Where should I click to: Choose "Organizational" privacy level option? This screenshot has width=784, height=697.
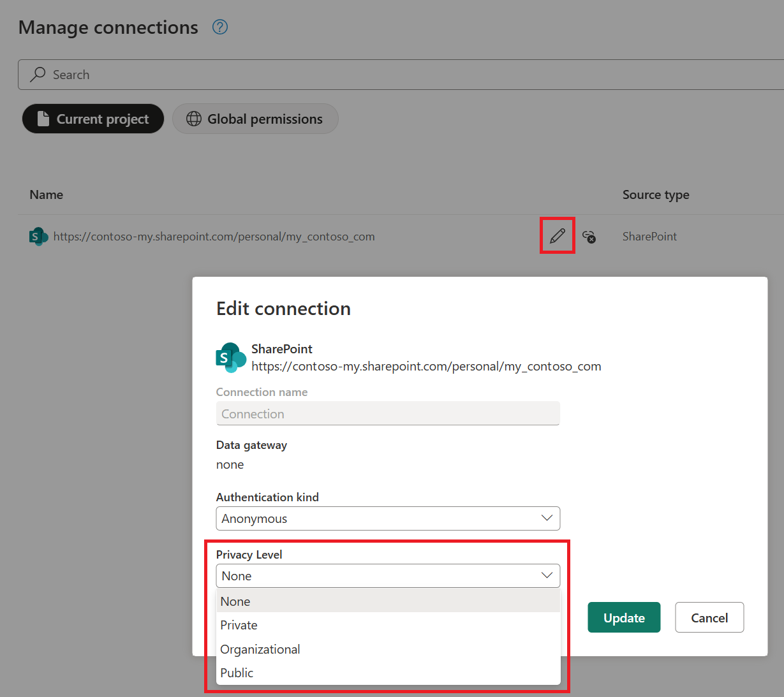260,649
